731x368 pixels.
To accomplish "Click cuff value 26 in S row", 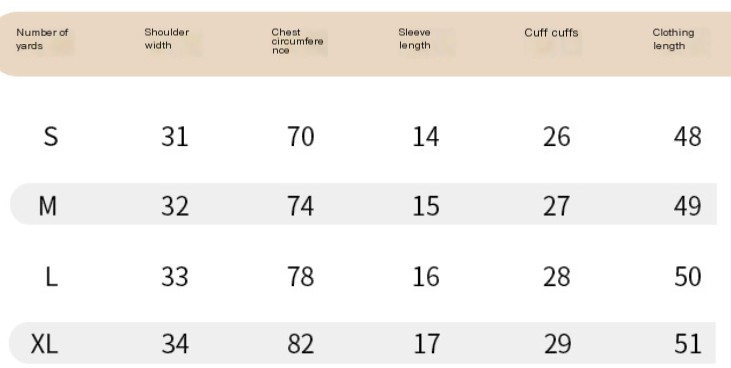I will [557, 137].
